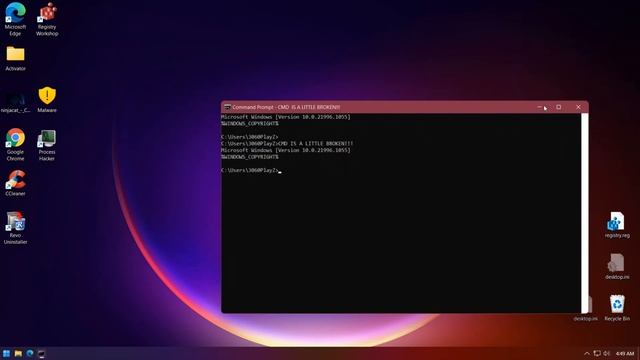This screenshot has width=640, height=360.
Task: Open the volume tray icon
Action: (607, 353)
